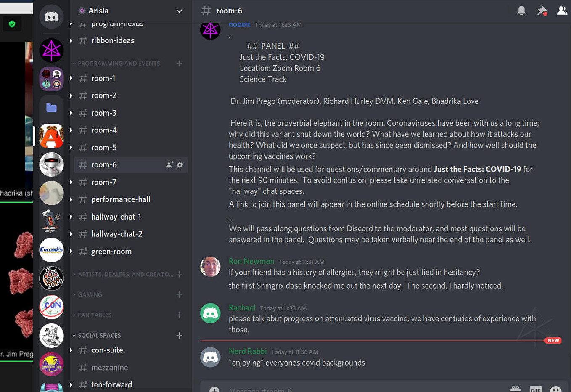Open the Arisia server dropdown menu

click(x=179, y=11)
